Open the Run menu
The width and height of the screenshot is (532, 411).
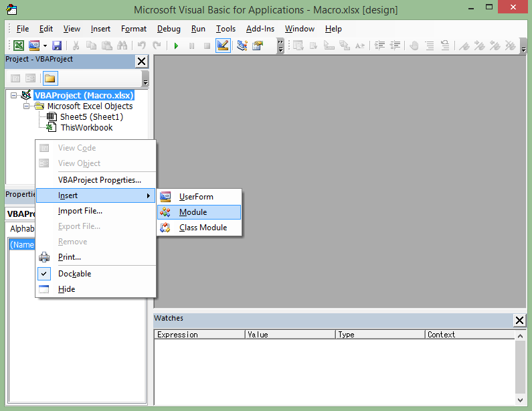pyautogui.click(x=198, y=29)
